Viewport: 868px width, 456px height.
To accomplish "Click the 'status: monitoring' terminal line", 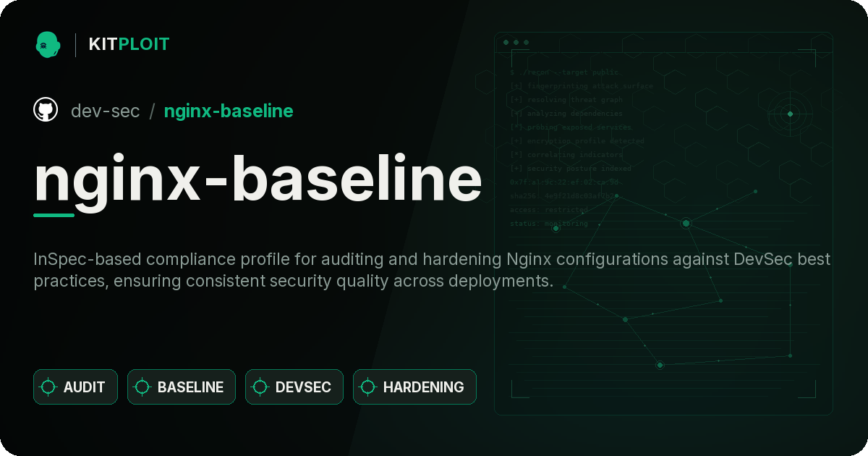I will [x=549, y=224].
